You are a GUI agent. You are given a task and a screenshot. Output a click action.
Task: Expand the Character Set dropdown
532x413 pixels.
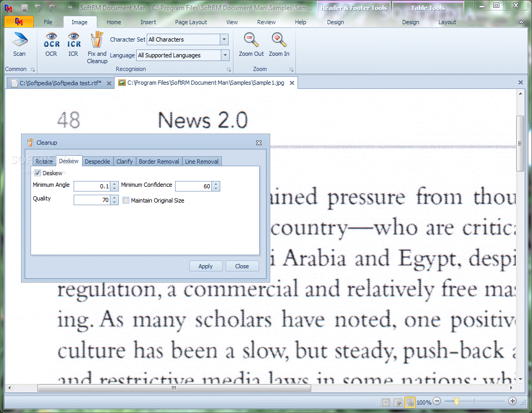tap(224, 39)
